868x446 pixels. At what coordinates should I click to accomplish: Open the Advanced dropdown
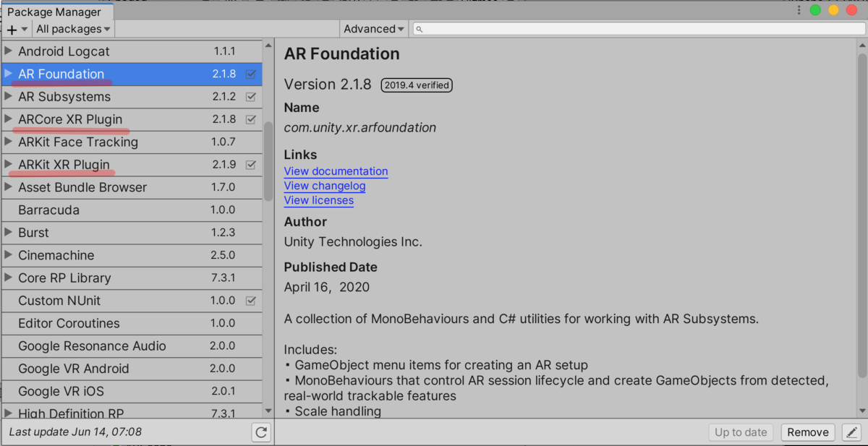374,29
